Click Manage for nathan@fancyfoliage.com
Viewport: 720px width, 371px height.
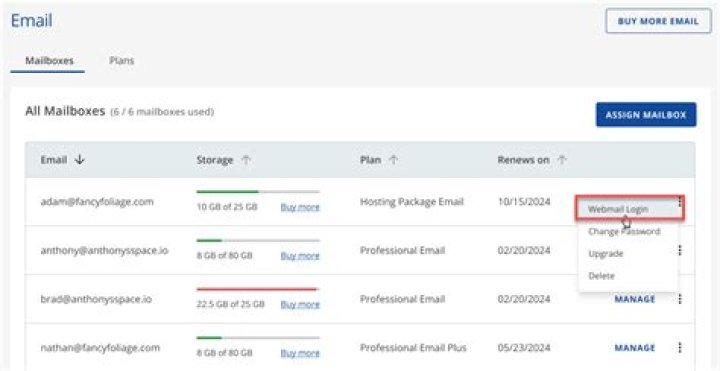[x=635, y=348]
